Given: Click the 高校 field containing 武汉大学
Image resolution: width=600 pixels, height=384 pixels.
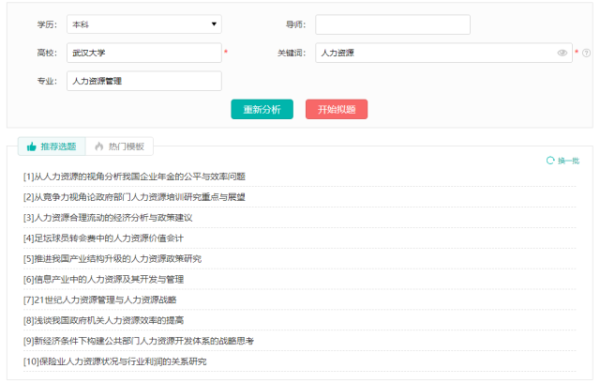Looking at the screenshot, I should tap(144, 53).
